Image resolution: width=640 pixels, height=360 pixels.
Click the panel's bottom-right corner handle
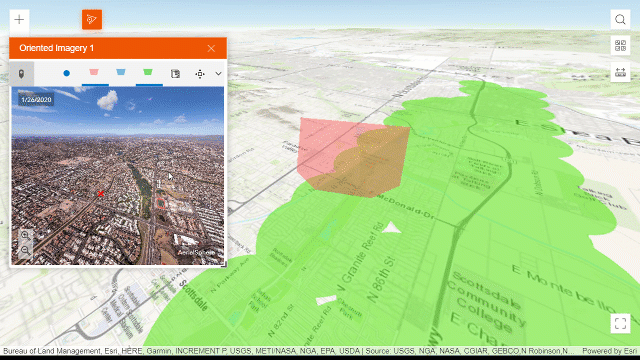pos(224,264)
